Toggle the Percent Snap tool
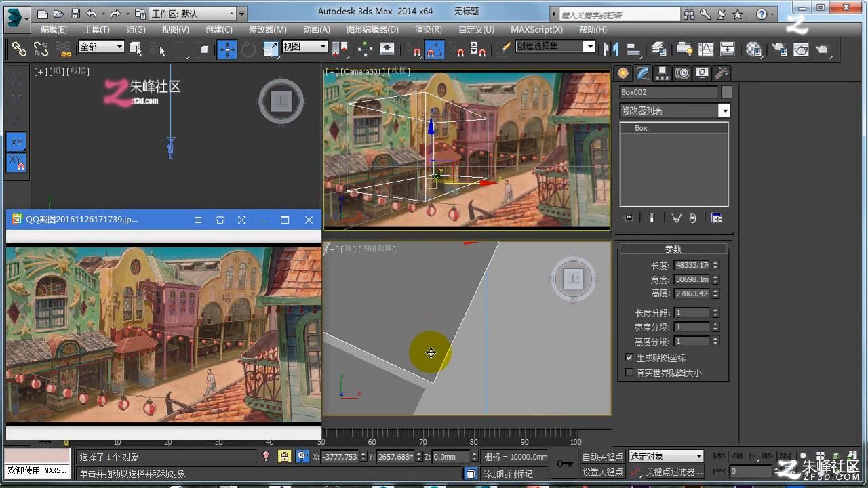The height and width of the screenshot is (488, 868). tap(456, 49)
